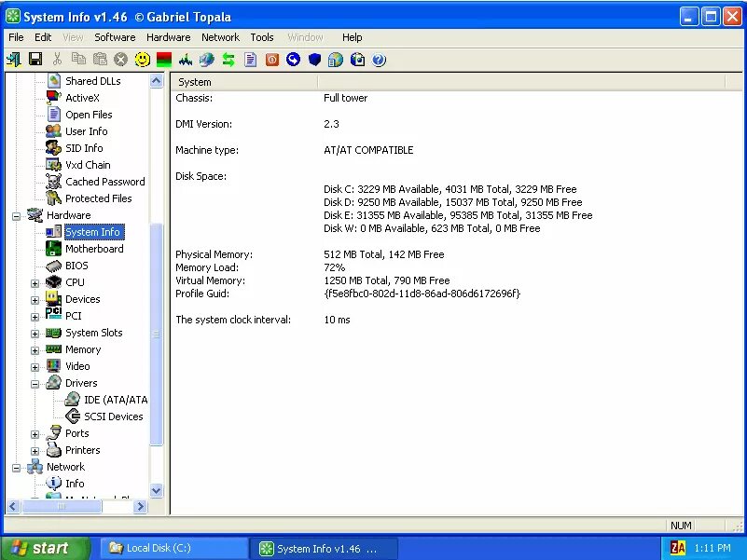Open Shared DLLs in the tree
This screenshot has width=747, height=560.
click(x=93, y=81)
